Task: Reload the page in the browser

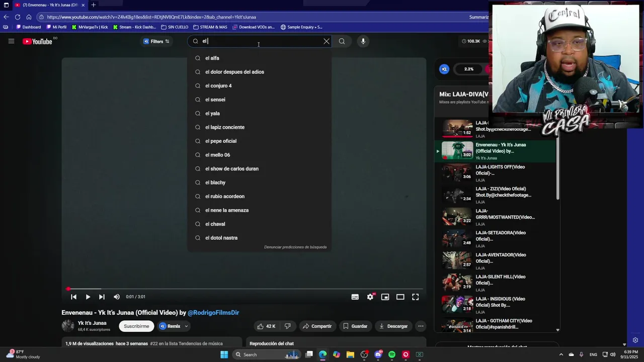Action: coord(17,17)
